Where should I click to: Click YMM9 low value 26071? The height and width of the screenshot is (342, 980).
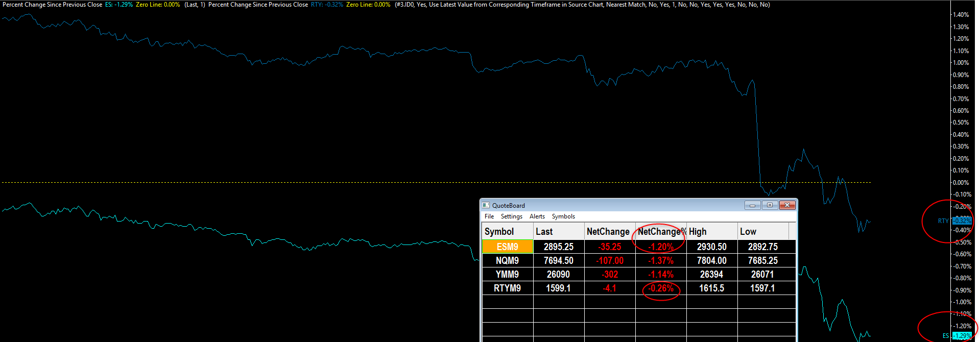(x=763, y=274)
